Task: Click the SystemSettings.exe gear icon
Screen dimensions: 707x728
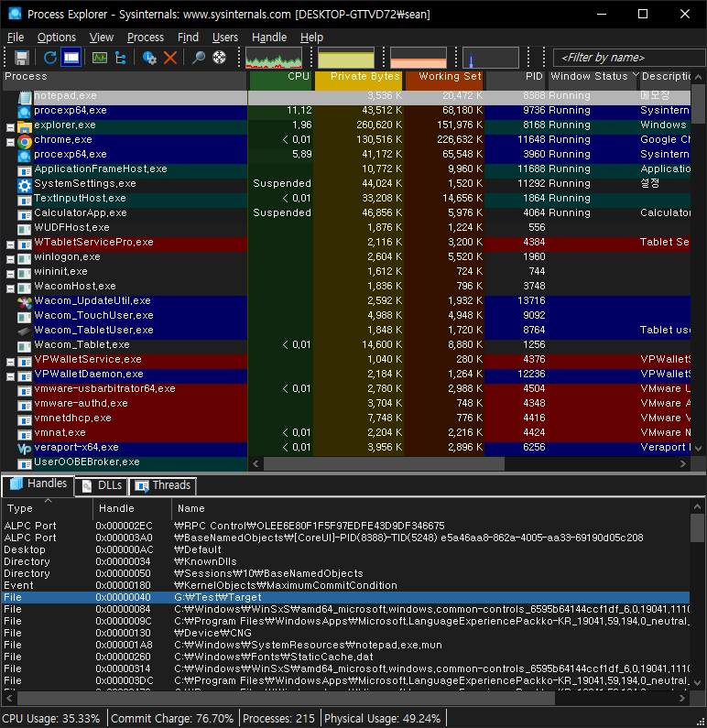Action: coord(25,185)
